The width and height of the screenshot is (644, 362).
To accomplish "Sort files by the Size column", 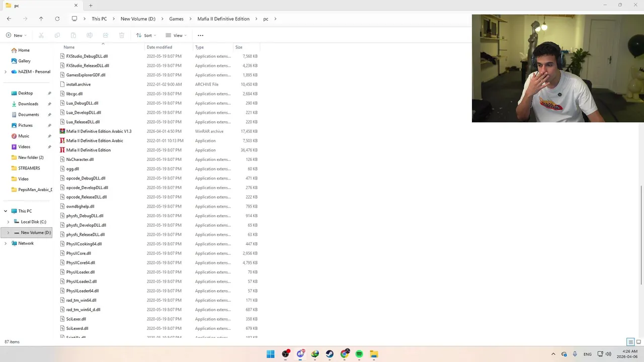I will pyautogui.click(x=238, y=47).
